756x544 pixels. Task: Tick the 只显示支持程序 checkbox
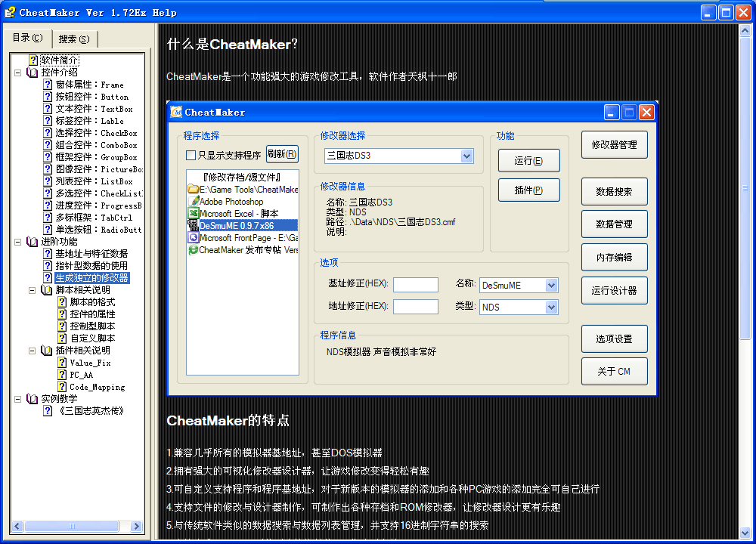(191, 155)
